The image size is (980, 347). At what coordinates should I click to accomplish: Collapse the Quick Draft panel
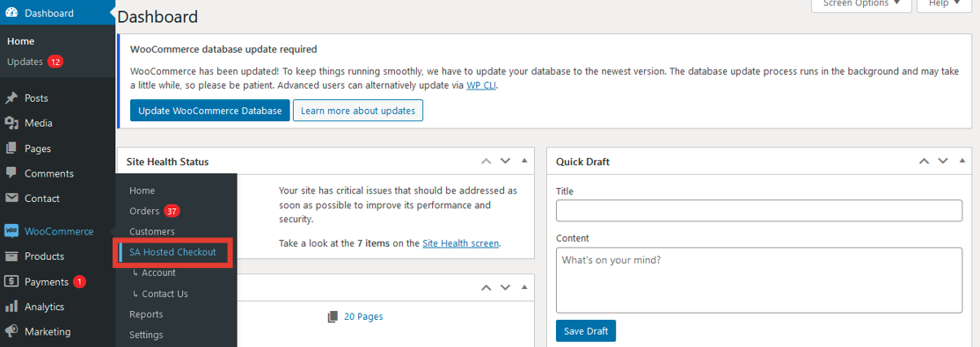(x=962, y=161)
